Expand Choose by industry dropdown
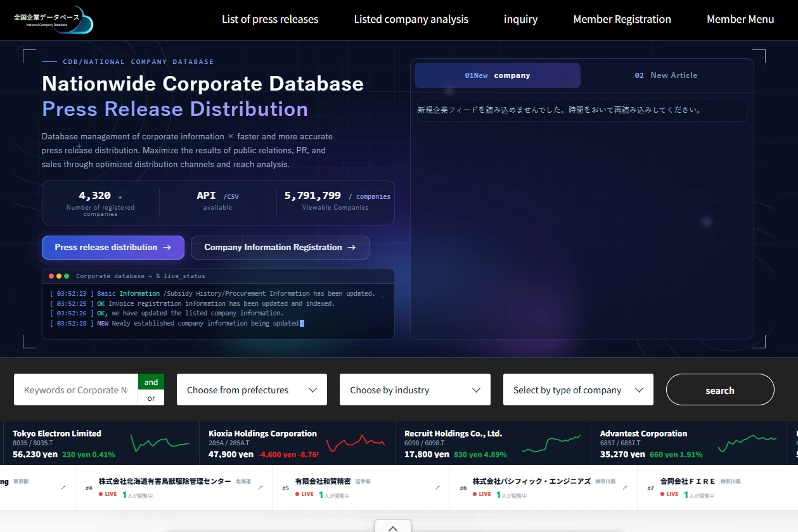This screenshot has width=798, height=532. 415,389
